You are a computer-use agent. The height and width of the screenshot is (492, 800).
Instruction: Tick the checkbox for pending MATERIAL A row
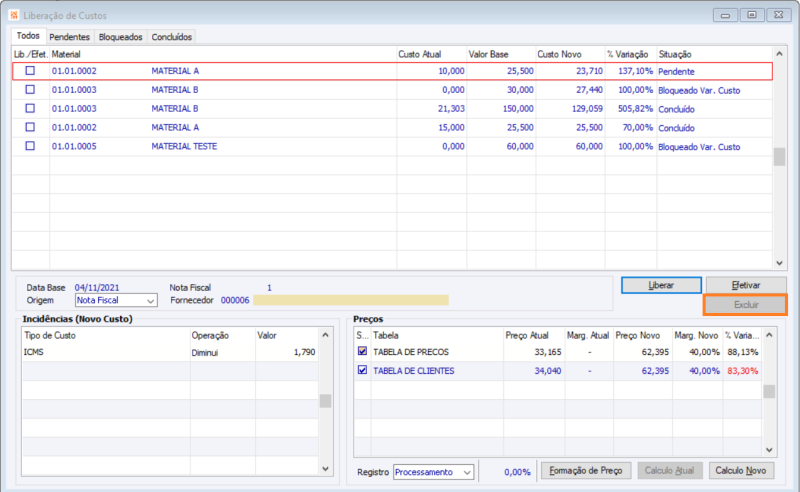tap(30, 71)
